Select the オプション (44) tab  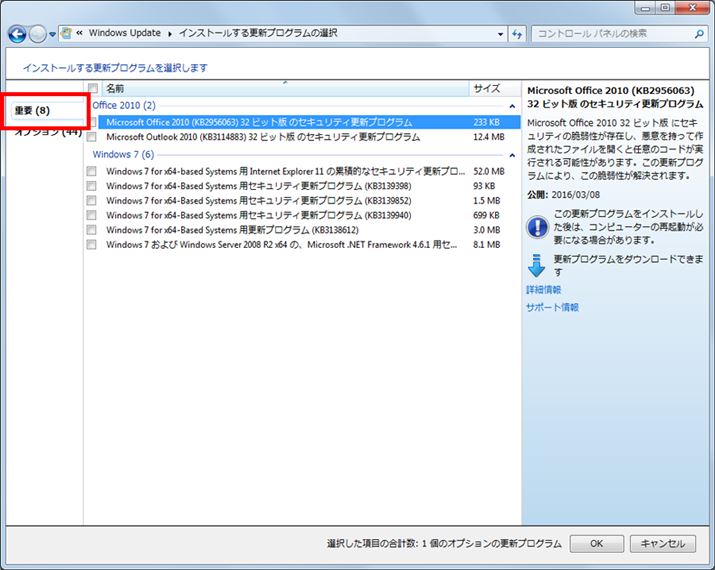[48, 132]
